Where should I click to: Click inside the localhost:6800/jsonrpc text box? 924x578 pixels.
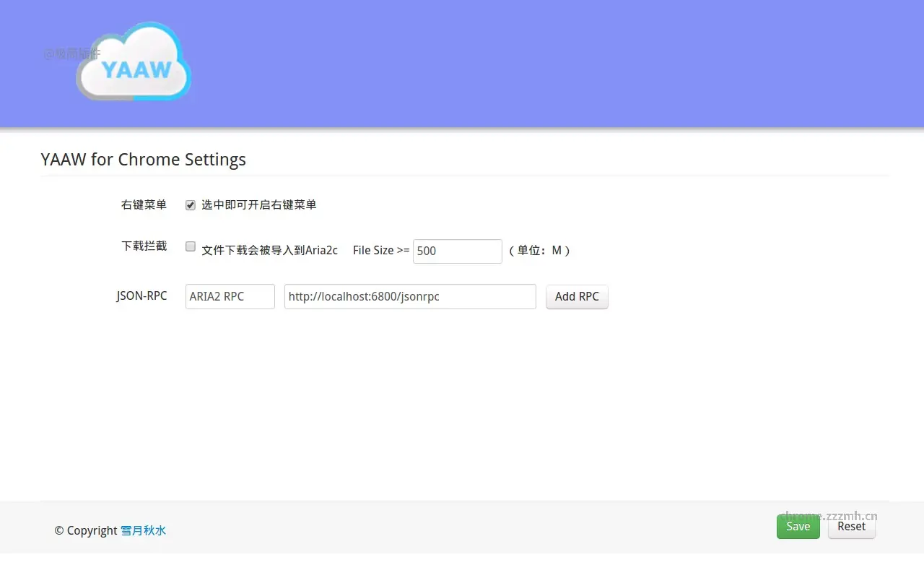409,296
